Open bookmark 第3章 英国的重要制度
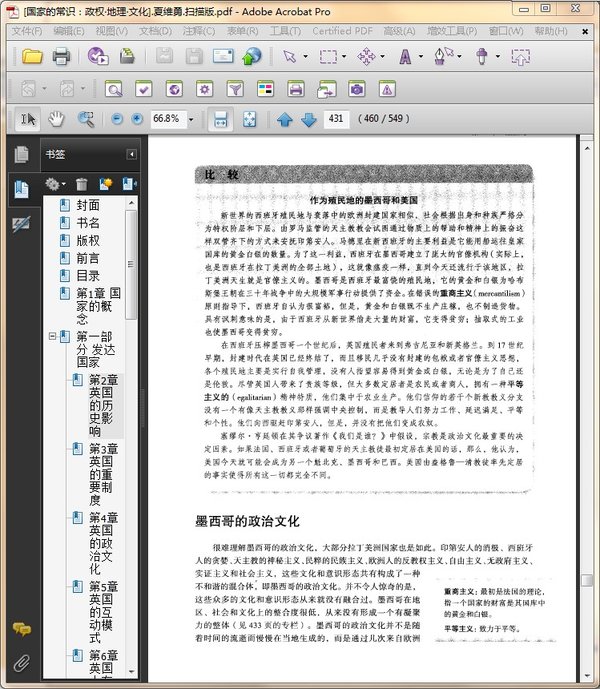The height and width of the screenshot is (689, 600). coord(103,475)
